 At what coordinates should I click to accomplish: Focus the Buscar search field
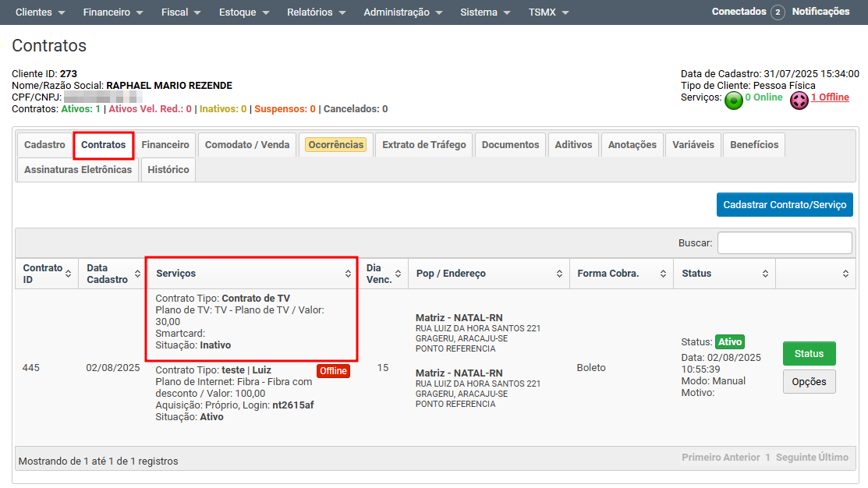coord(784,243)
